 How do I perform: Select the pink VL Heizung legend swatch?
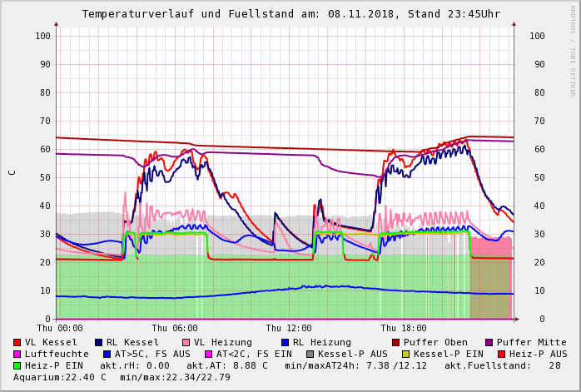186,343
